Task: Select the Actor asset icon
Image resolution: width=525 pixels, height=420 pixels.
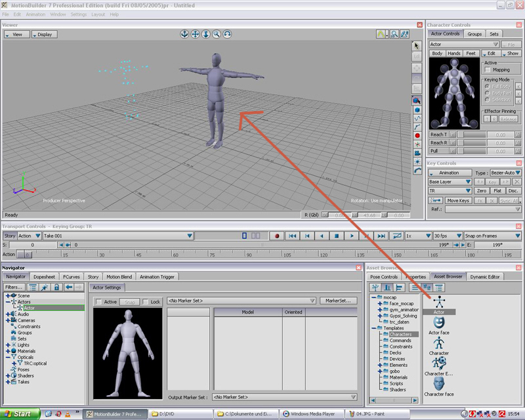Action: pyautogui.click(x=439, y=303)
